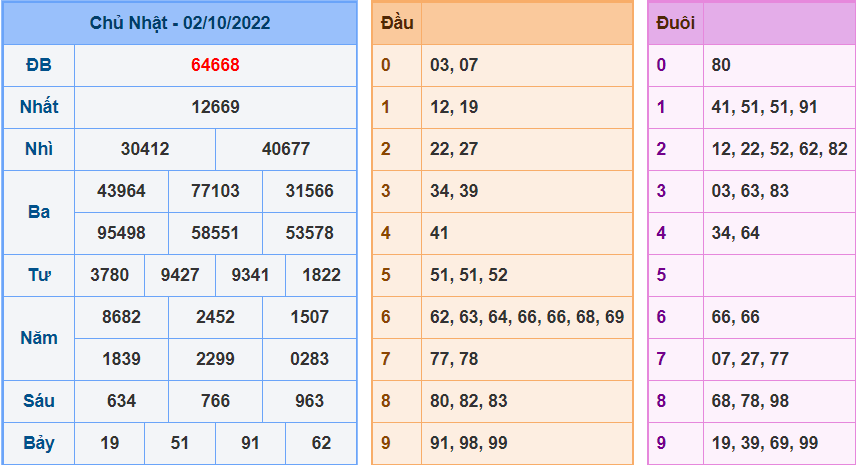Select seventh prize number 62
The width and height of the screenshot is (856, 465).
point(321,443)
